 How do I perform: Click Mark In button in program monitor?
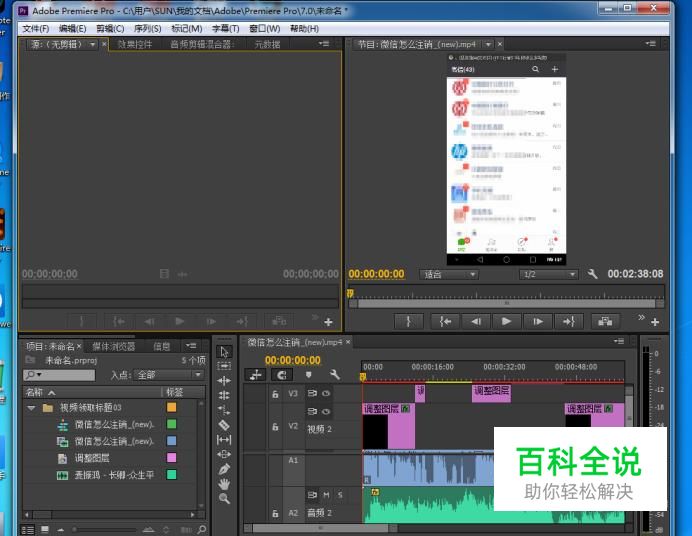click(408, 321)
